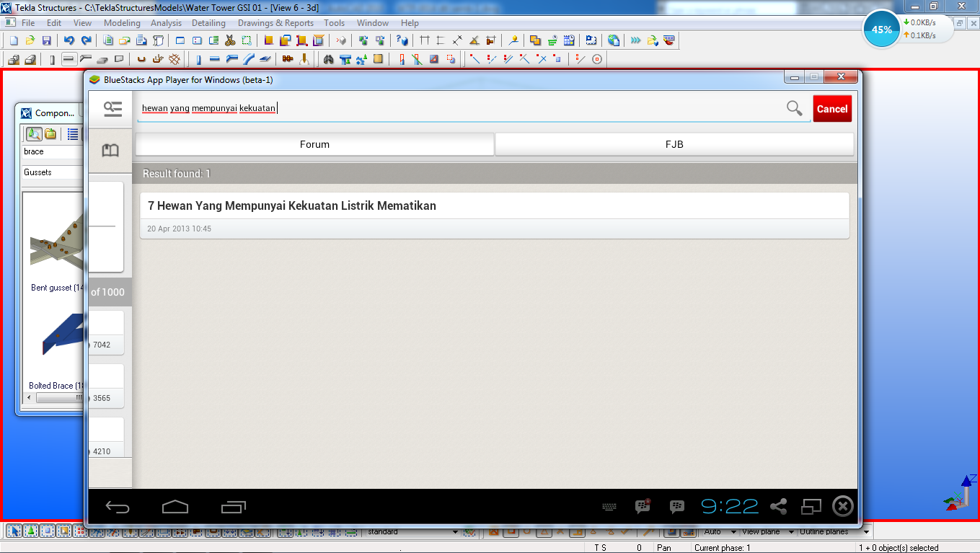Click the 'Current phase: 1' status bar entry
980x553 pixels.
(723, 548)
